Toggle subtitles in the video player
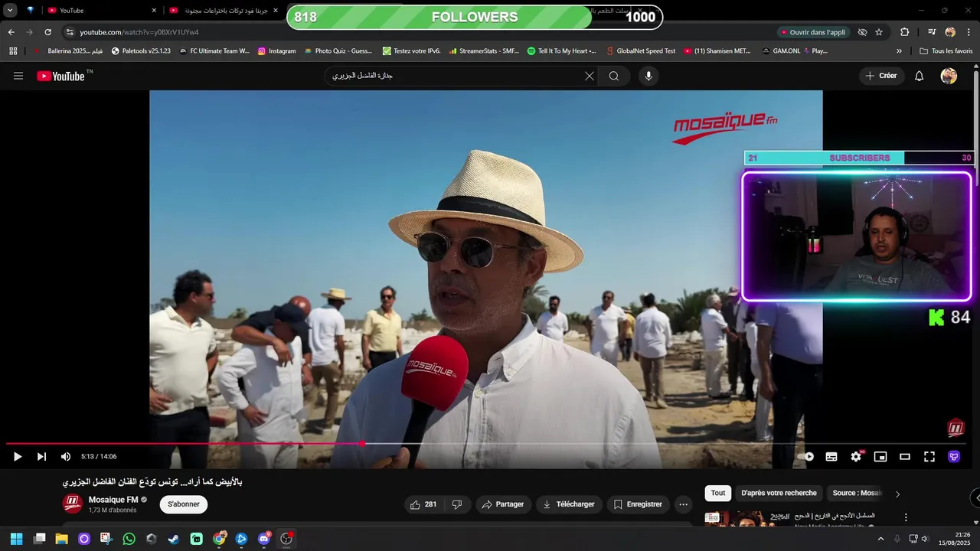 pyautogui.click(x=831, y=457)
